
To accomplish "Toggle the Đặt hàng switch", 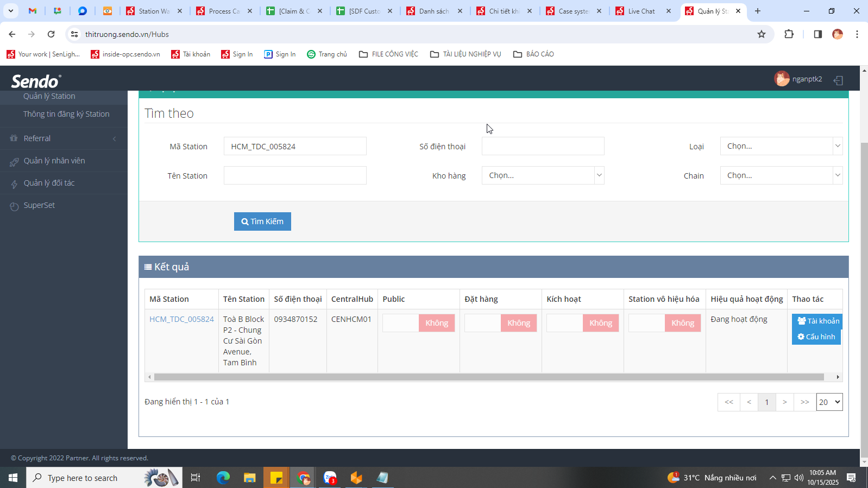I will (500, 323).
